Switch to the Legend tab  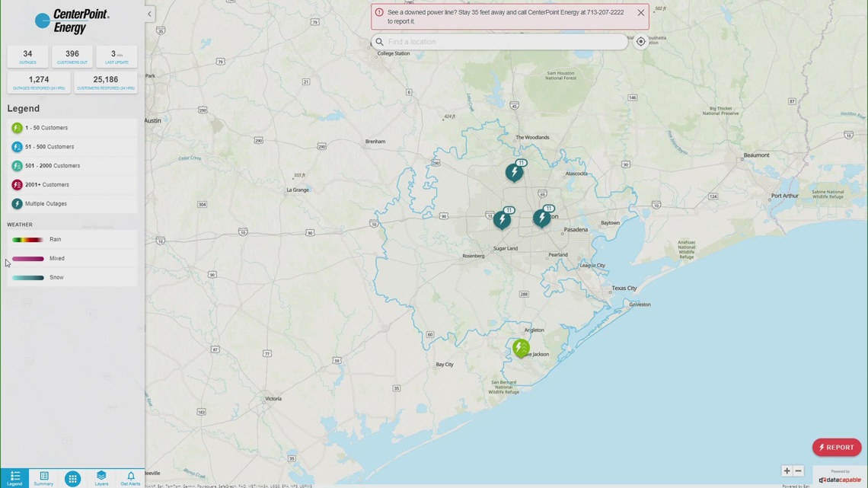14,478
